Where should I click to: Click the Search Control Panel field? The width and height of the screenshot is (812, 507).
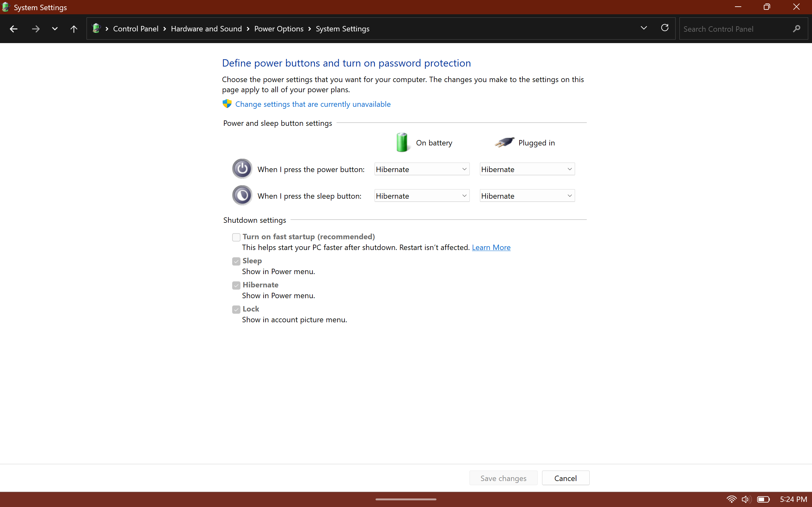(x=735, y=29)
